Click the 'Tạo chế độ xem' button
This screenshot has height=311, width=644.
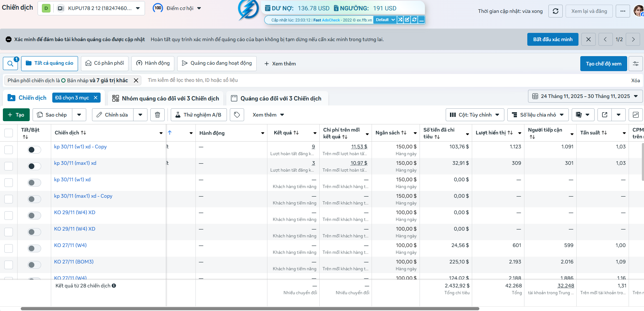point(604,64)
